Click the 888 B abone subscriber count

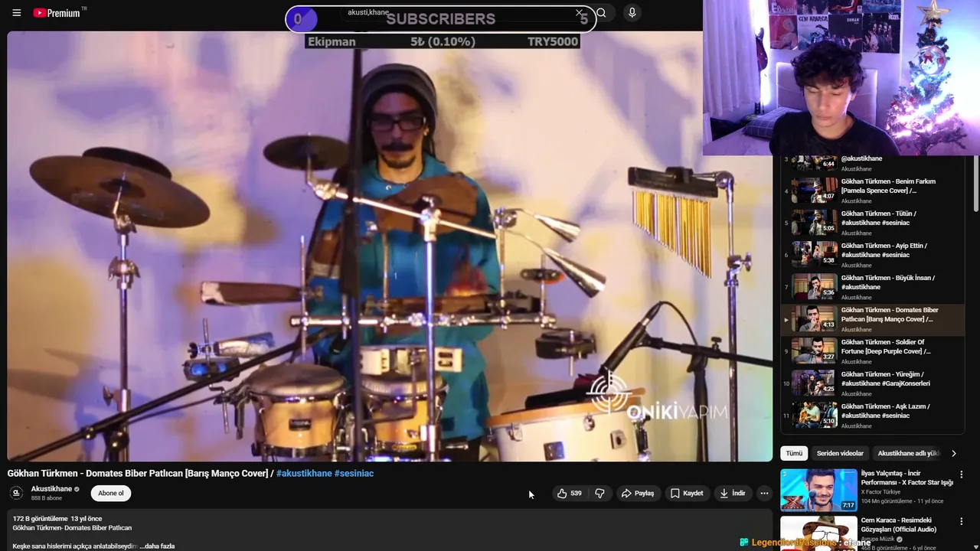tap(47, 498)
